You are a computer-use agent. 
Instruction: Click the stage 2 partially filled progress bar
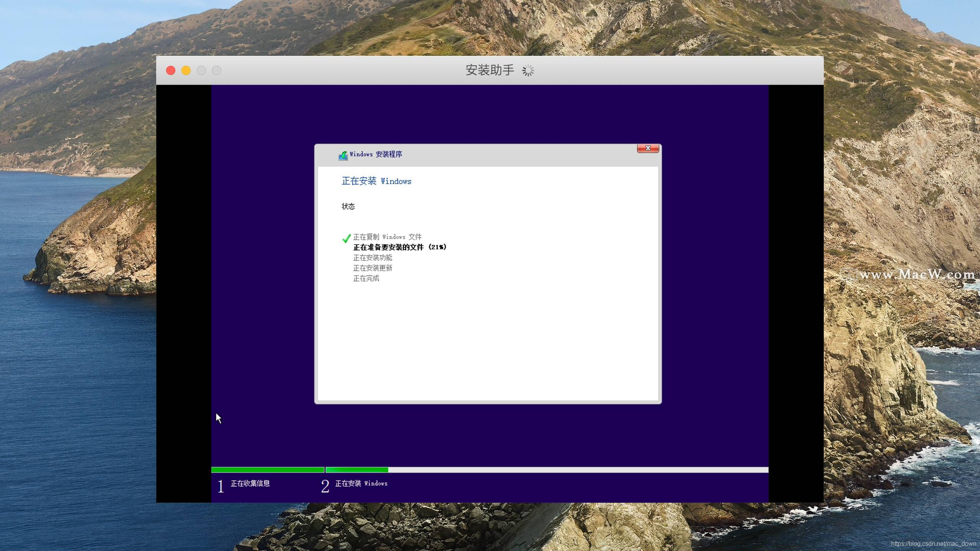pyautogui.click(x=547, y=470)
